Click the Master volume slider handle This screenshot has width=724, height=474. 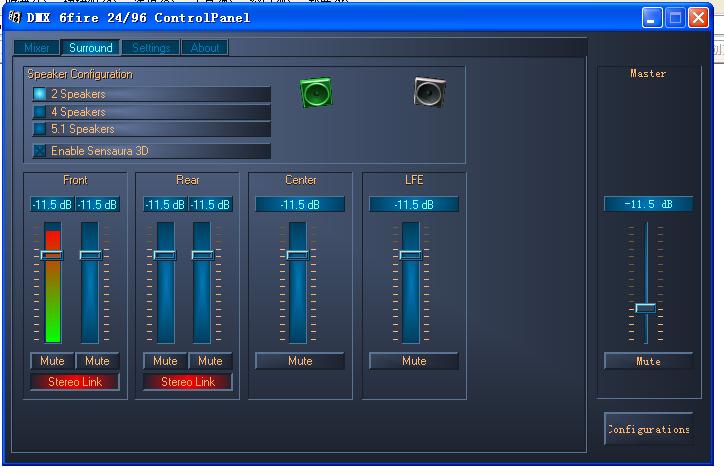tap(646, 308)
